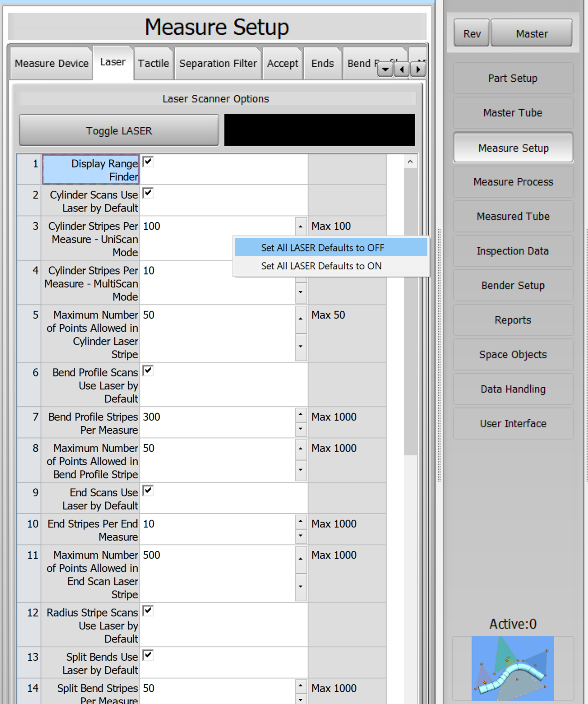Click the black laser status color box
The image size is (588, 704).
pos(319,130)
